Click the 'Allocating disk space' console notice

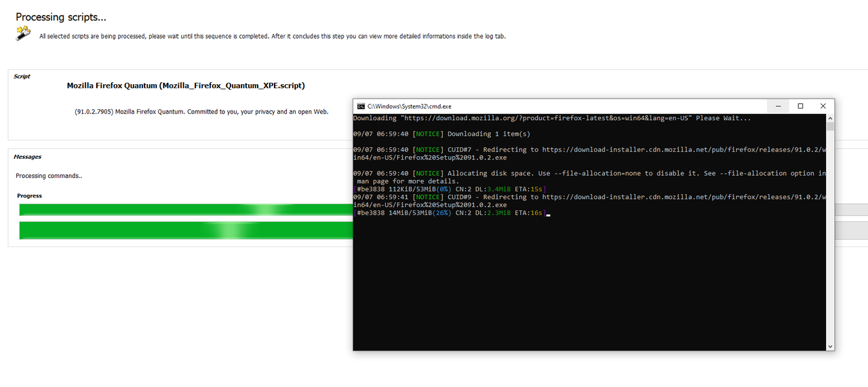point(589,177)
